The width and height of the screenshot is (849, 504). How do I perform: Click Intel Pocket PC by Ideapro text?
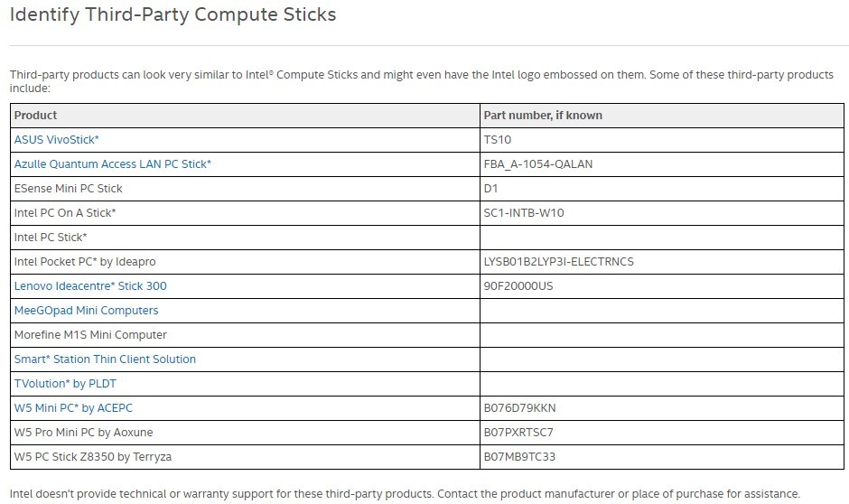point(85,262)
